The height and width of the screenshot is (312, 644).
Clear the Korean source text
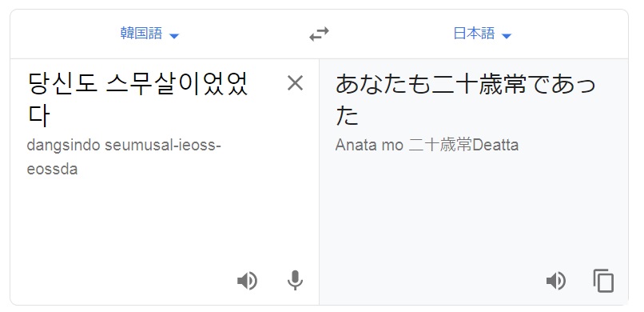point(295,83)
